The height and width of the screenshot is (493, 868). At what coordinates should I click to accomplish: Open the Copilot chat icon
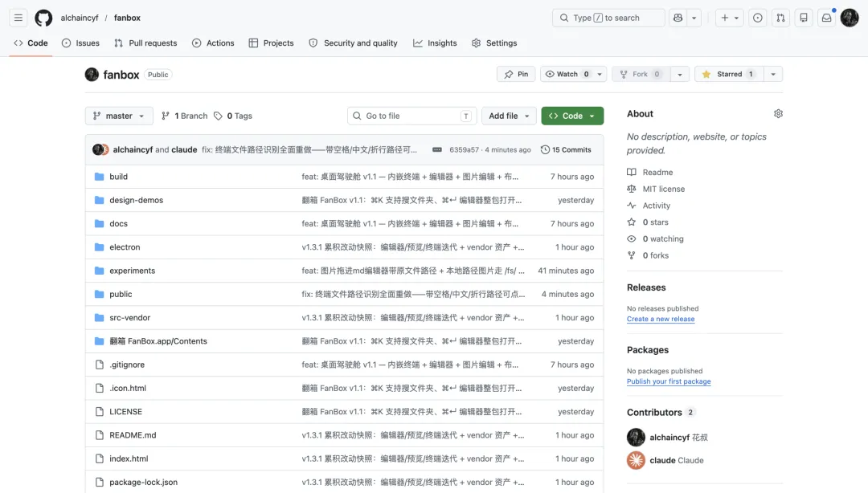coord(678,18)
